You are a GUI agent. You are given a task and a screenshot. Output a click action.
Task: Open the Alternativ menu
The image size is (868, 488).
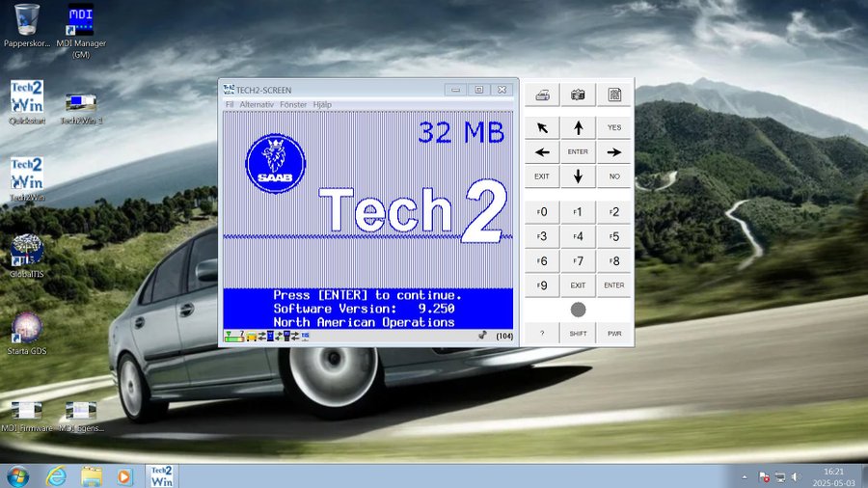[257, 104]
